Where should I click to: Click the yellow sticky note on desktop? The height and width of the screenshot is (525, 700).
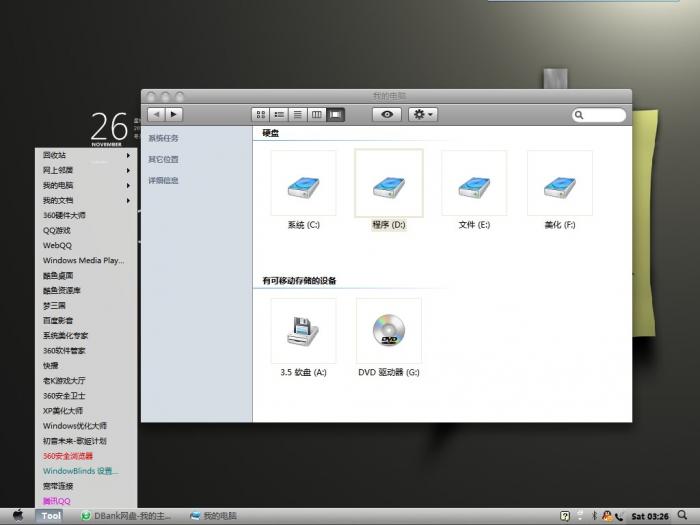643,223
